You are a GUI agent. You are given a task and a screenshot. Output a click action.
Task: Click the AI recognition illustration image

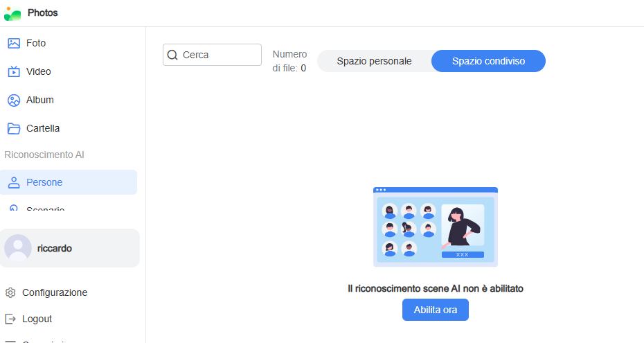436,227
